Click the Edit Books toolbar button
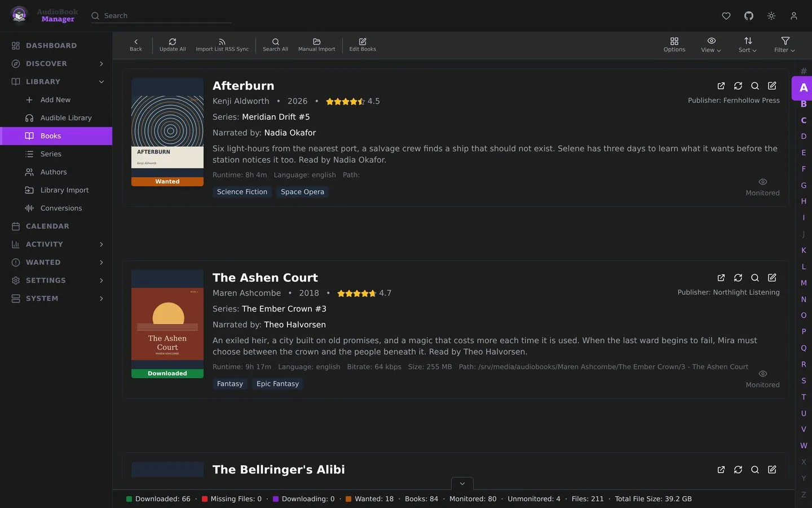The image size is (812, 508). [363, 45]
